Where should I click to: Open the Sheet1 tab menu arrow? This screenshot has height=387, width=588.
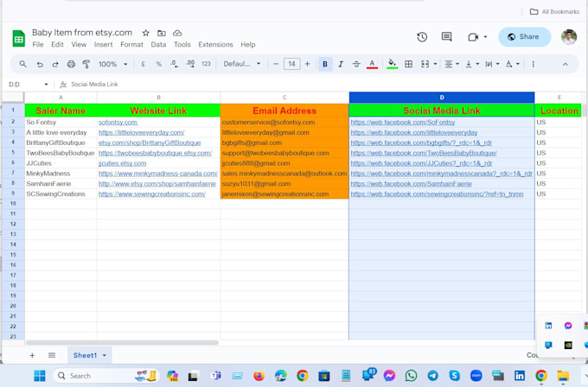pos(105,355)
